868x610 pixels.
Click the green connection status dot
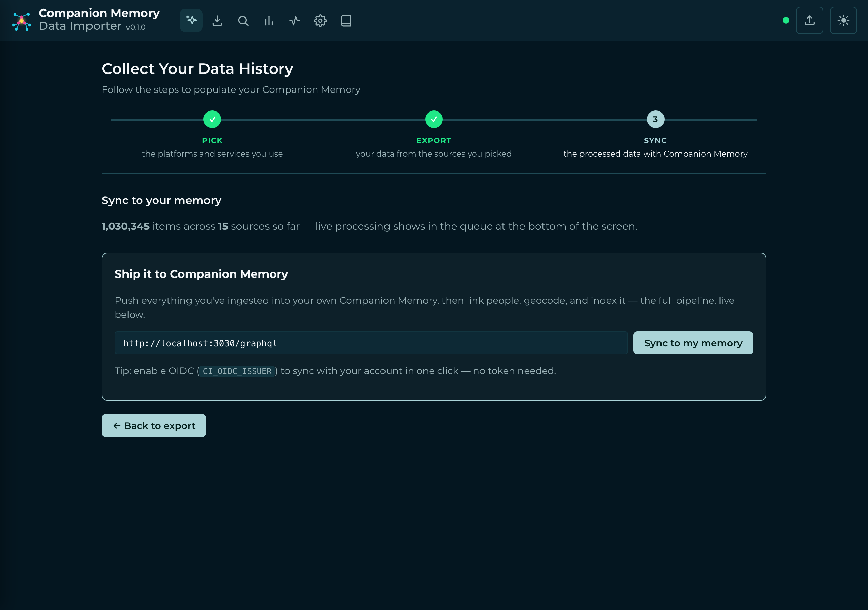(x=786, y=20)
